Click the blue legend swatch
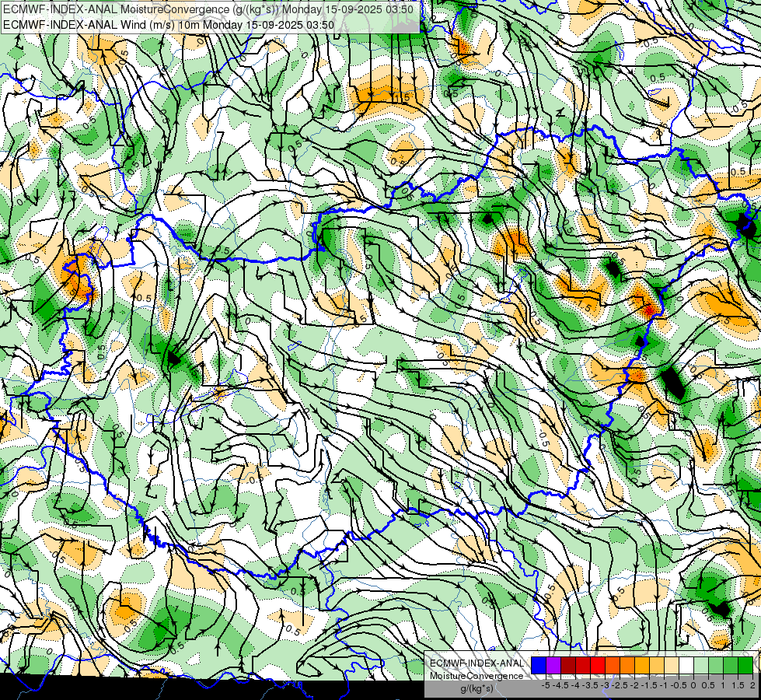 [x=539, y=665]
